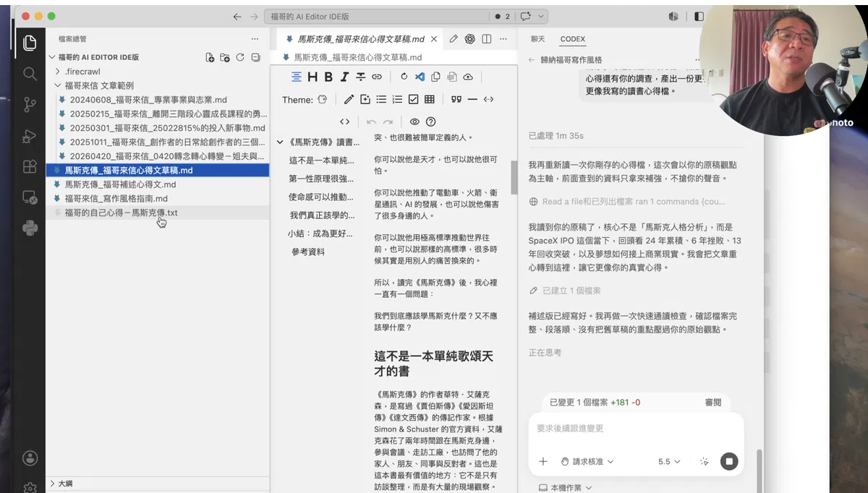Toggle the sidebar layout icon in title bar
The width and height of the screenshot is (868, 493).
699,16
